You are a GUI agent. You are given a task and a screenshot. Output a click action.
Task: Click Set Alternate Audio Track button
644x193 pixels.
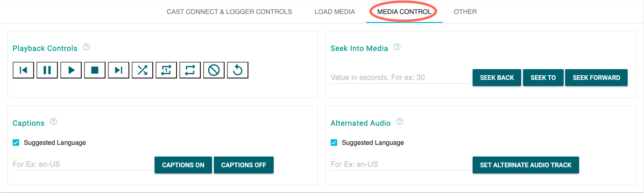(x=525, y=165)
